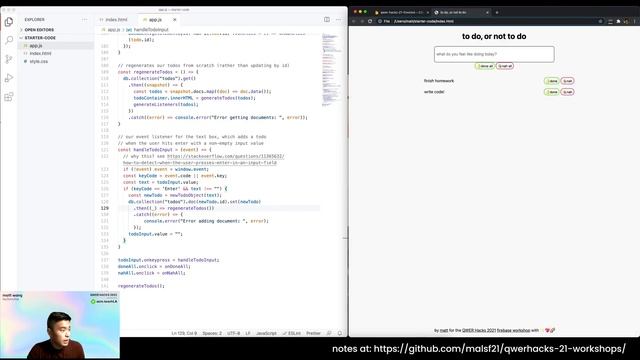Image resolution: width=640 pixels, height=360 pixels.
Task: Reload the browser page
Action: (x=370, y=21)
